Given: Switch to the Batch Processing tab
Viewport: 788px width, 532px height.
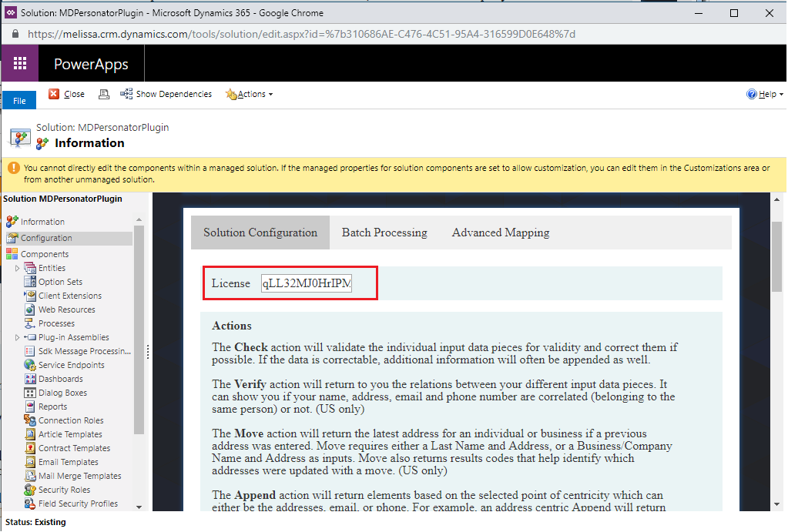Looking at the screenshot, I should pos(384,233).
